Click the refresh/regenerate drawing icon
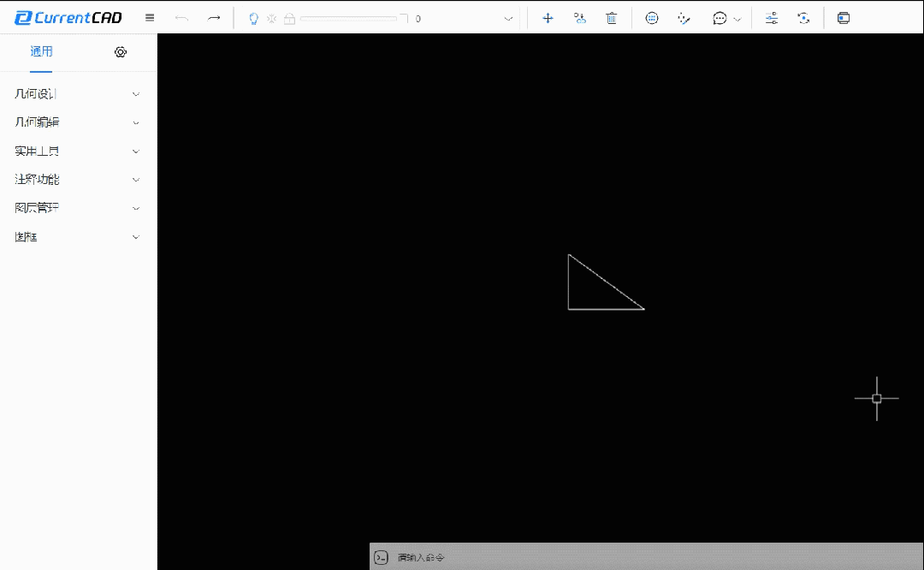 point(803,17)
